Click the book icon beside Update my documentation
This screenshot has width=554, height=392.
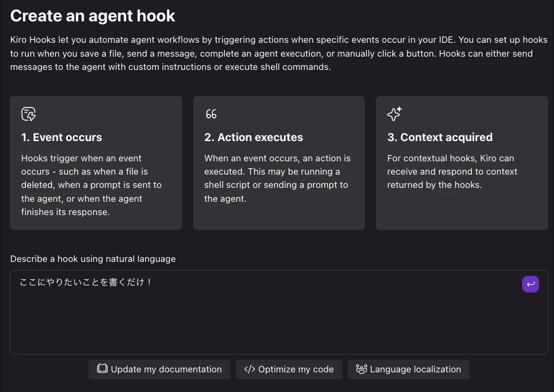click(102, 369)
